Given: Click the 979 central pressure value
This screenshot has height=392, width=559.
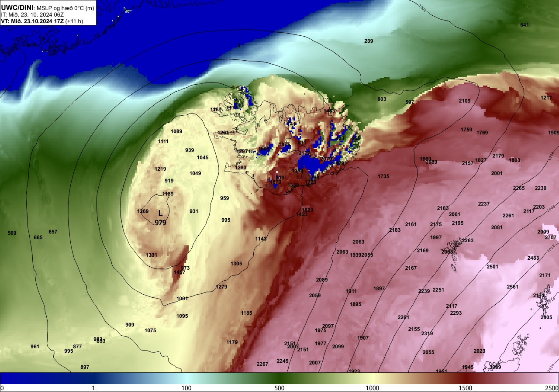Looking at the screenshot, I should coord(160,222).
